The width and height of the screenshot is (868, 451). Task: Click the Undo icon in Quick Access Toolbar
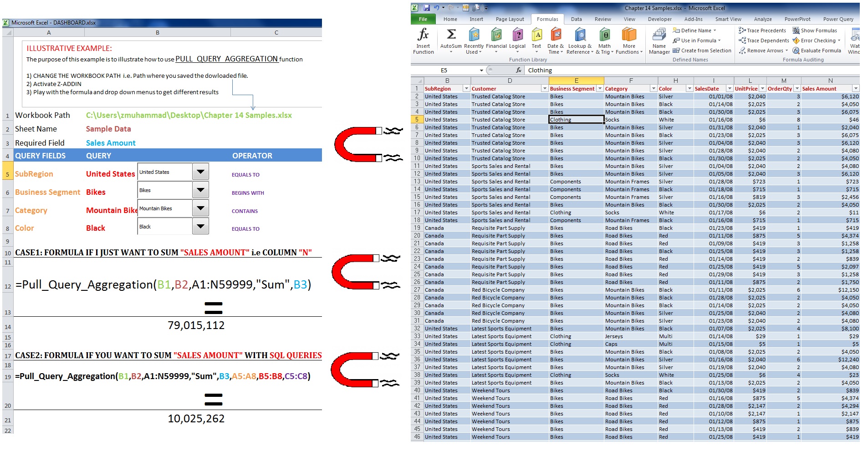point(437,8)
